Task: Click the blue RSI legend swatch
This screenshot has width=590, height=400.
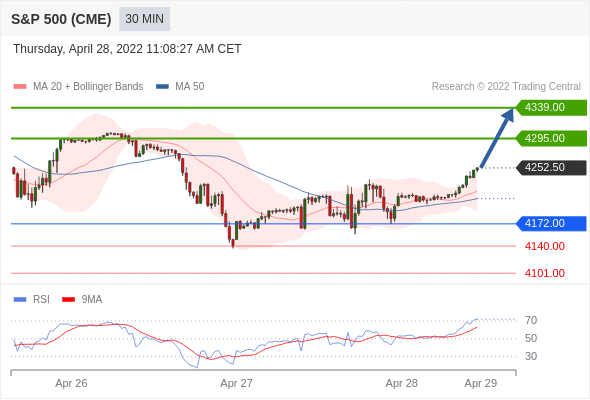Action: click(x=20, y=300)
